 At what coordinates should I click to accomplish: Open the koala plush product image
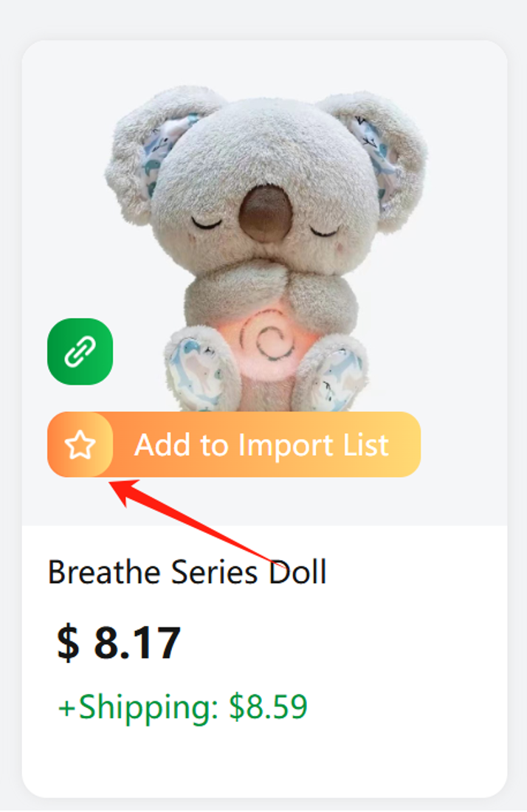(x=266, y=249)
